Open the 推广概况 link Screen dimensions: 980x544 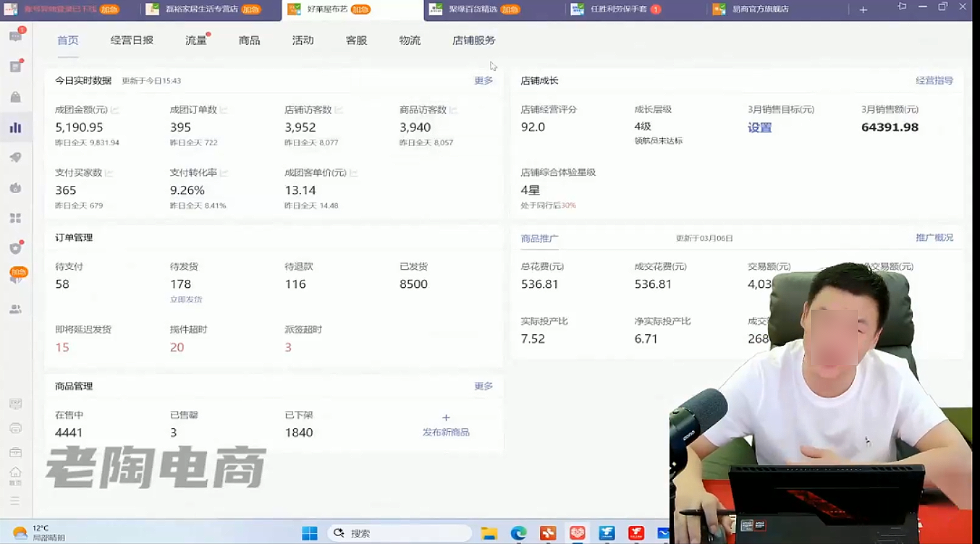934,237
